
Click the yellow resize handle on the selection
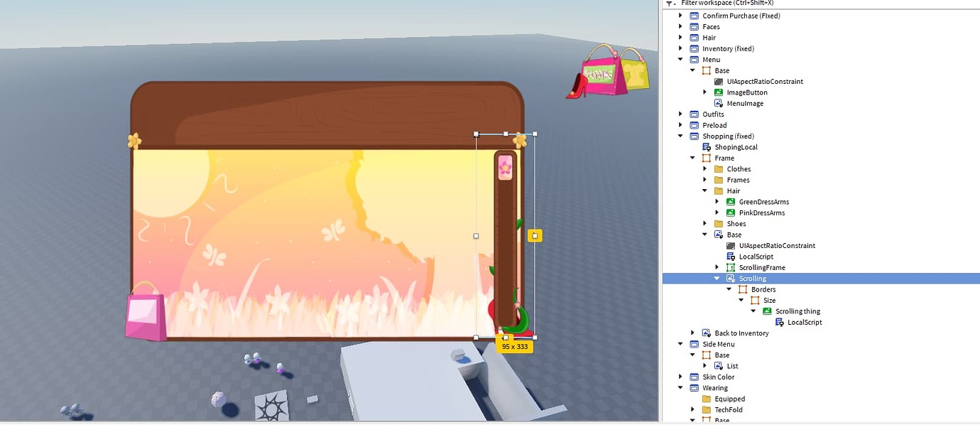click(535, 235)
